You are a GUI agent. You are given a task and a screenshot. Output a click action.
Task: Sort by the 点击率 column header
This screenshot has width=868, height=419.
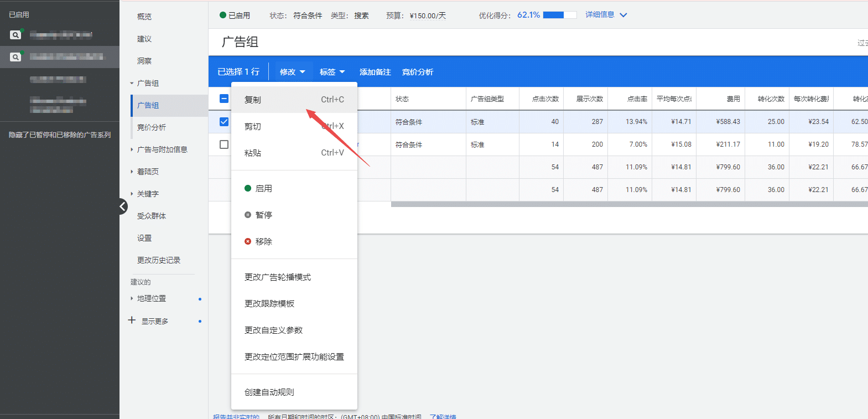point(637,99)
